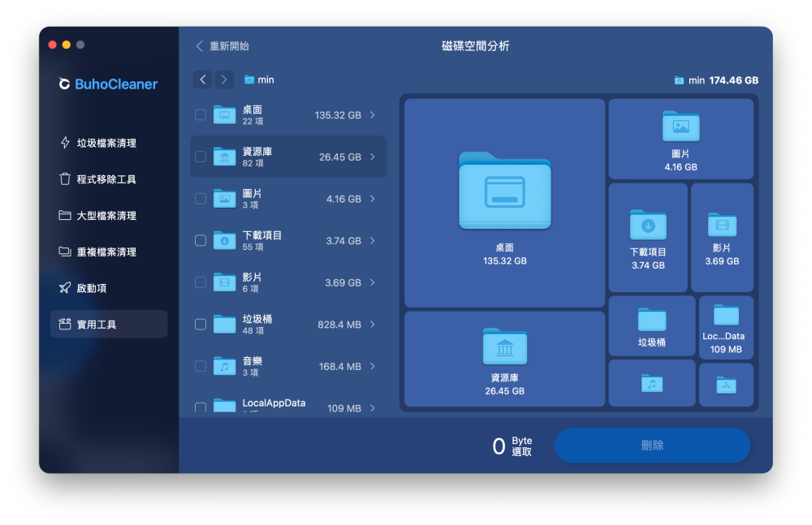
Task: Click the 影片 3.69 GB treemap tile icon
Action: (x=723, y=225)
